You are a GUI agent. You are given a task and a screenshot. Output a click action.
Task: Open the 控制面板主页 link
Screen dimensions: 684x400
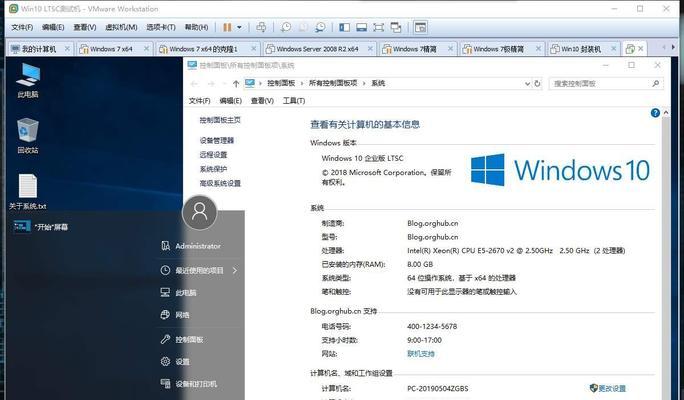(x=220, y=120)
